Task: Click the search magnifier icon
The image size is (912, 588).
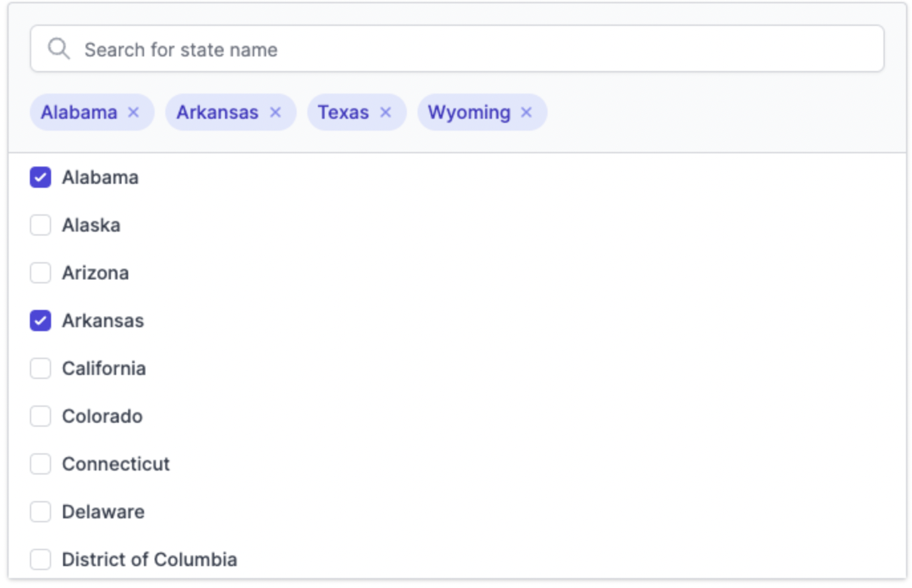Action: [x=59, y=49]
